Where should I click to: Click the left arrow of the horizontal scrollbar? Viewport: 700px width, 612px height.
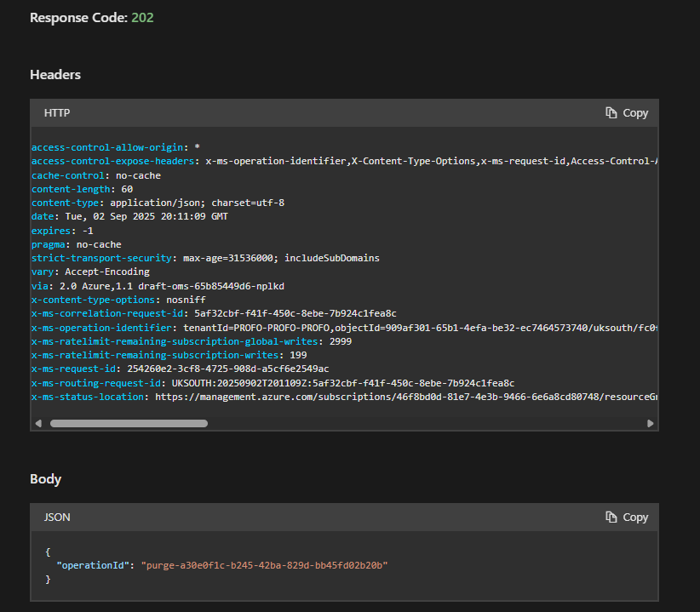click(x=38, y=423)
